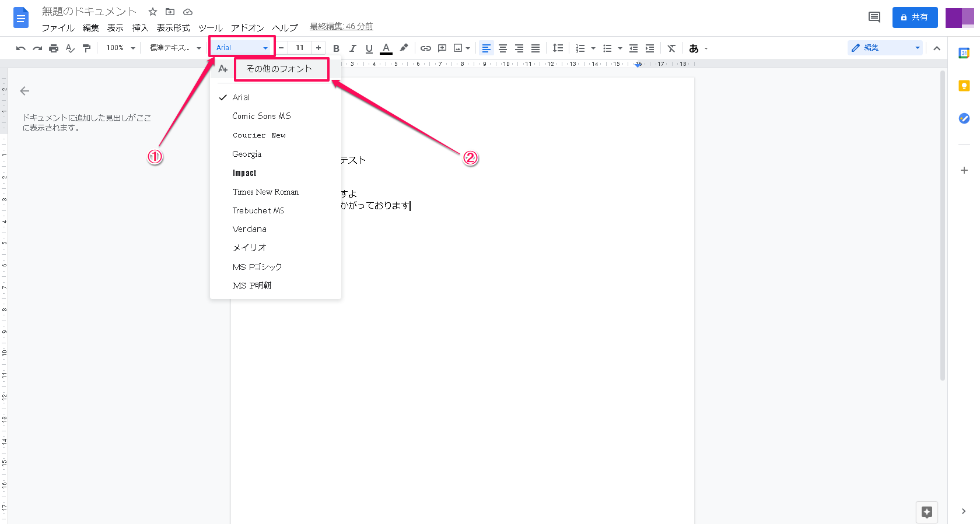Click the paint format roller icon

click(86, 48)
